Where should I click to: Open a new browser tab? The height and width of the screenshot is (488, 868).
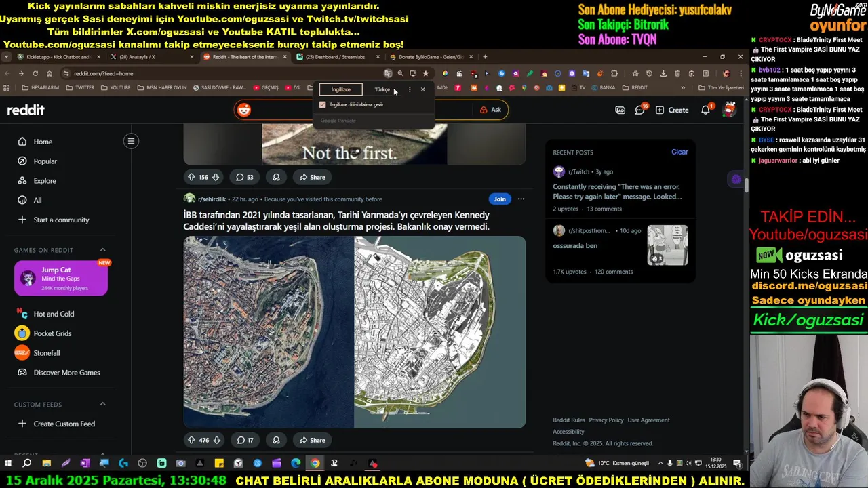pyautogui.click(x=485, y=57)
